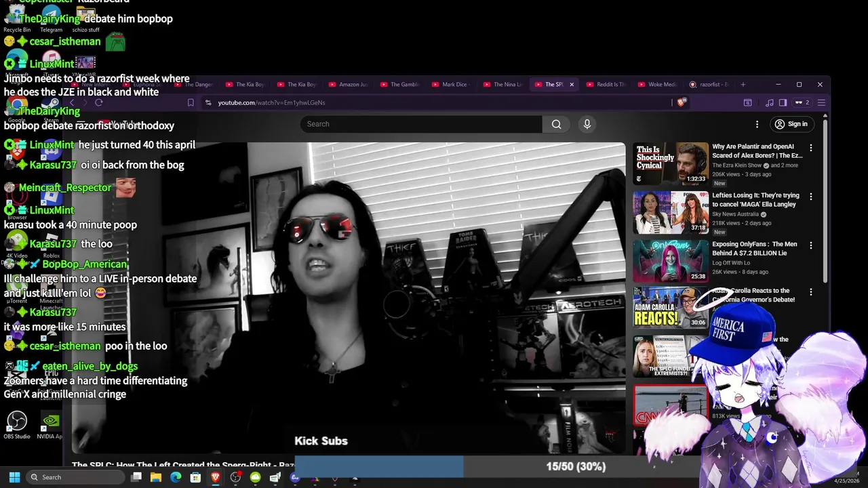Click the YouTube page scrollbar

pos(825,200)
